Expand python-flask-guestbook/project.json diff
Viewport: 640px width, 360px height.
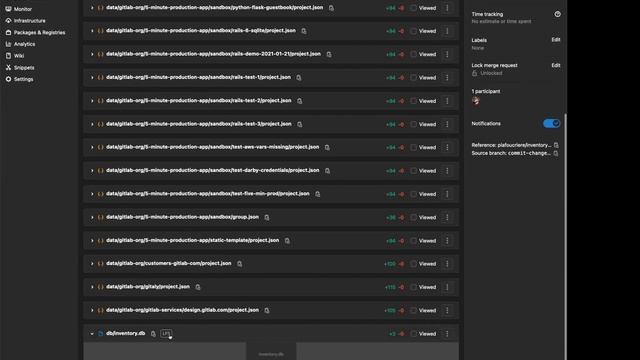pyautogui.click(x=92, y=8)
